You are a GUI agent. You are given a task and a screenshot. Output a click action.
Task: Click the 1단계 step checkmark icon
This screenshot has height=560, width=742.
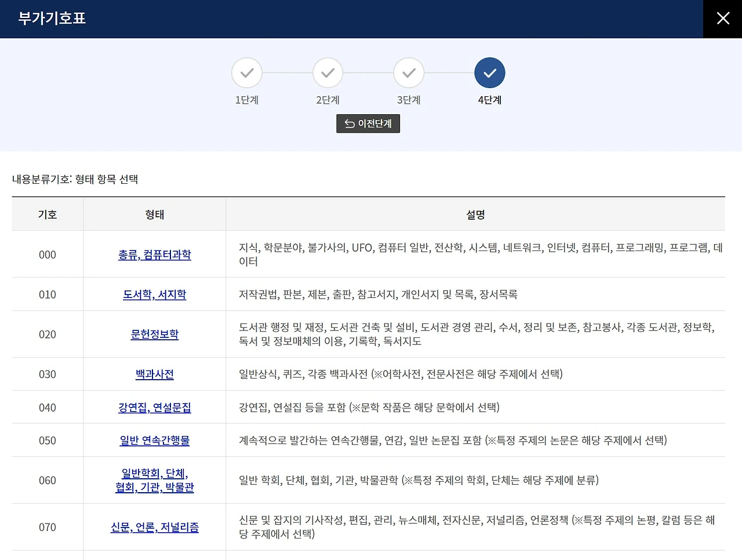pyautogui.click(x=247, y=72)
